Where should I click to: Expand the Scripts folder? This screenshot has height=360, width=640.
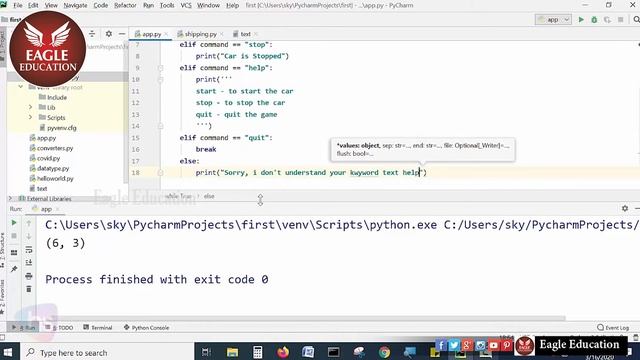tap(30, 117)
